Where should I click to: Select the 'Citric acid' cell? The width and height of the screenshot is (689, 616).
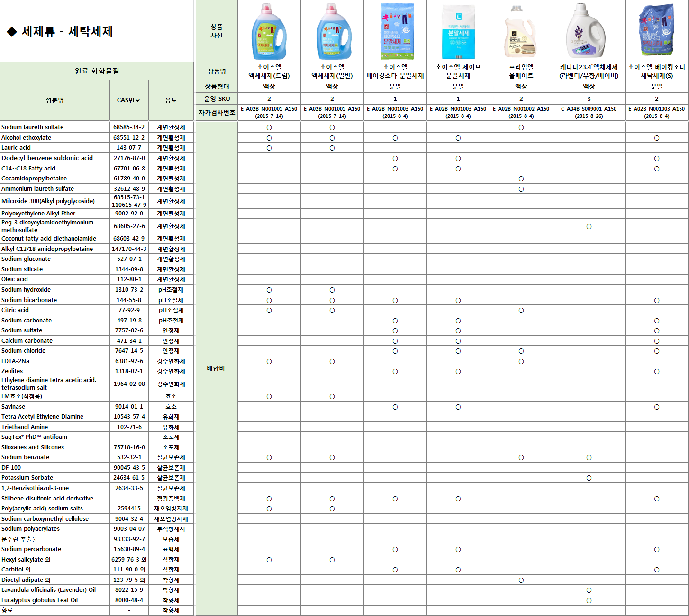55,310
